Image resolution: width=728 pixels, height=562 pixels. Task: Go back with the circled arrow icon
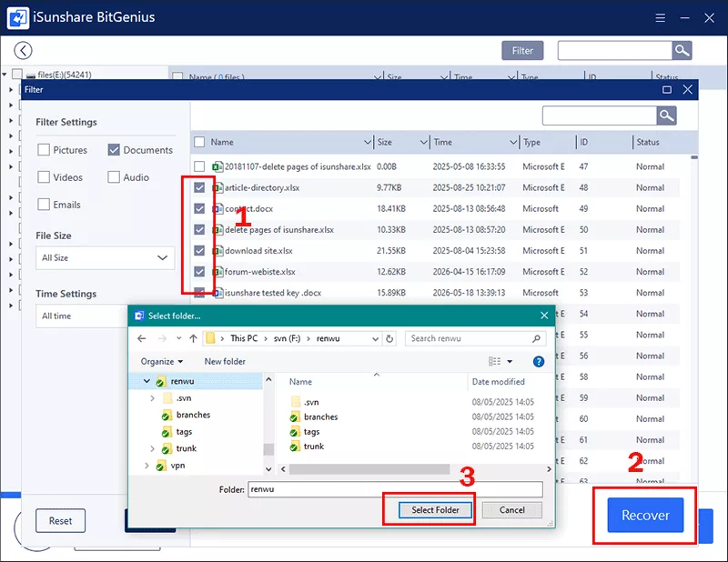(23, 50)
